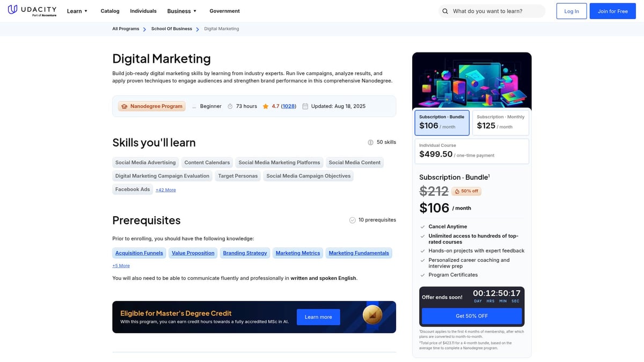
Task: Click the clock icon beside 73 hours
Action: (x=230, y=106)
